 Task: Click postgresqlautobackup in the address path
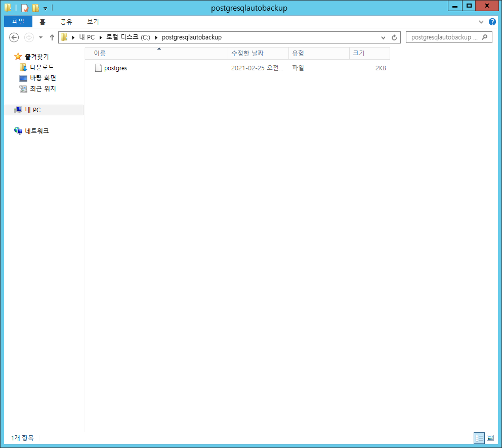click(x=192, y=37)
